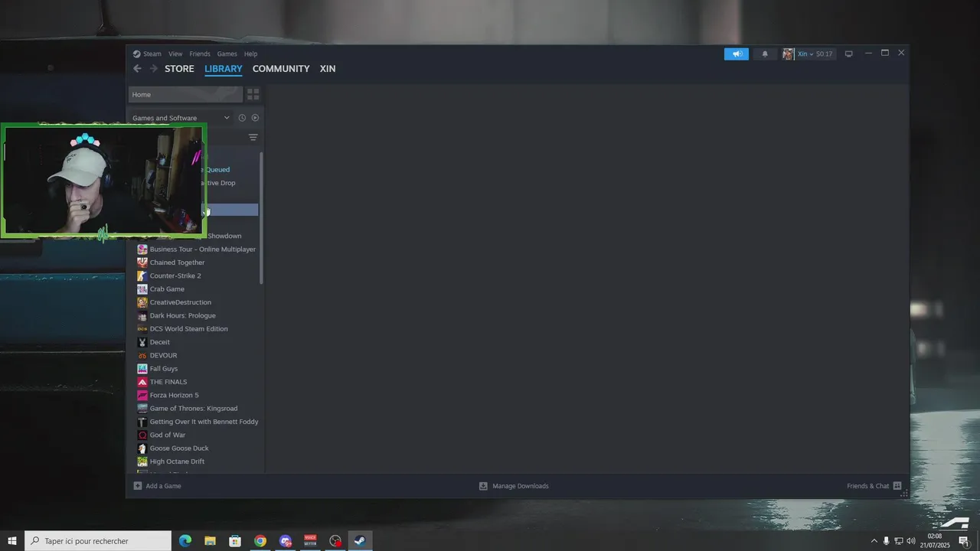Viewport: 980px width, 551px height.
Task: Switch library to grid collections view
Action: pos(253,94)
